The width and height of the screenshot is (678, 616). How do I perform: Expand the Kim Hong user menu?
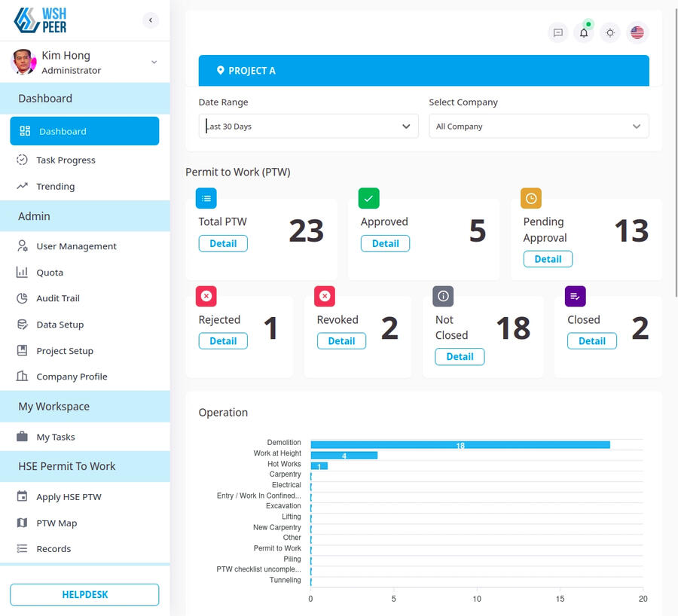pyautogui.click(x=154, y=63)
